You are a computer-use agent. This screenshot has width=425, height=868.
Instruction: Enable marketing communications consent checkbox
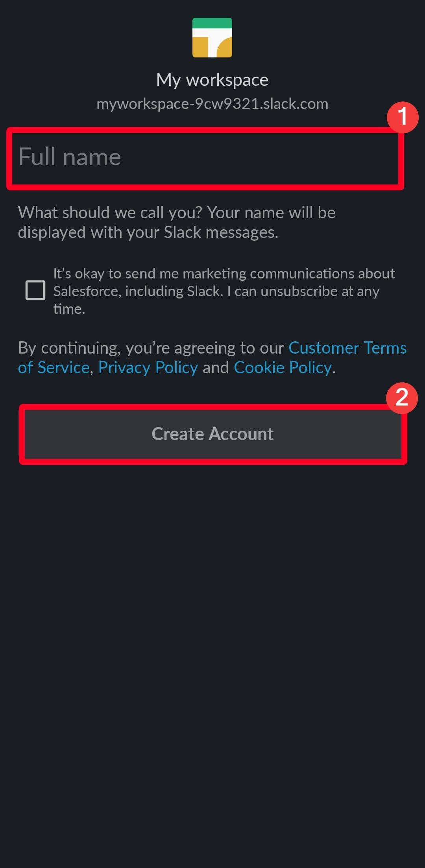35,290
